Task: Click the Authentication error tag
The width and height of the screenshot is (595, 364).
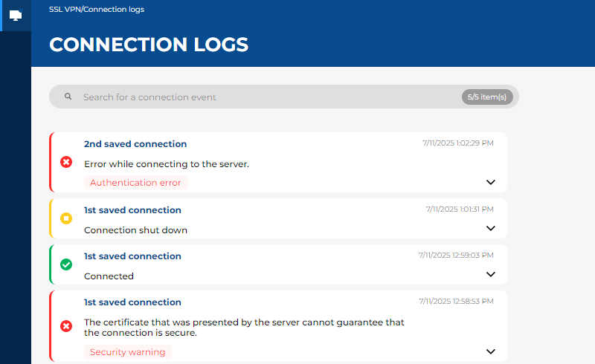Action: [135, 183]
